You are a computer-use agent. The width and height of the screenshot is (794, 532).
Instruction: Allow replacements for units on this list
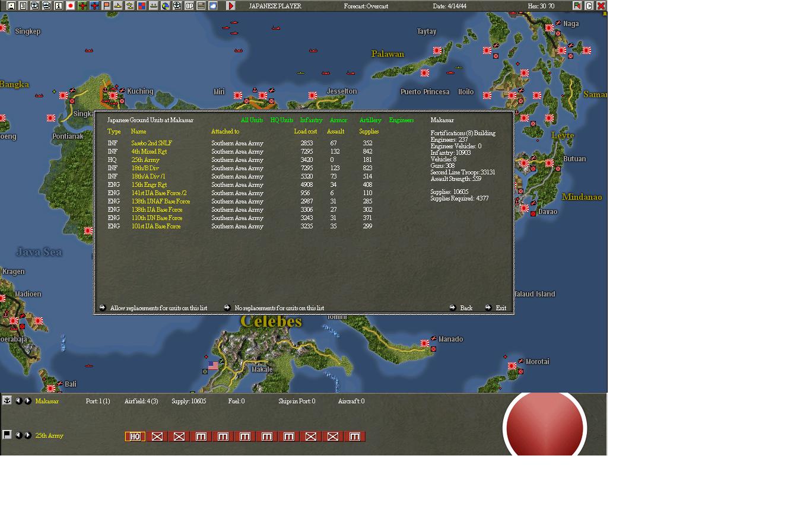tap(158, 308)
